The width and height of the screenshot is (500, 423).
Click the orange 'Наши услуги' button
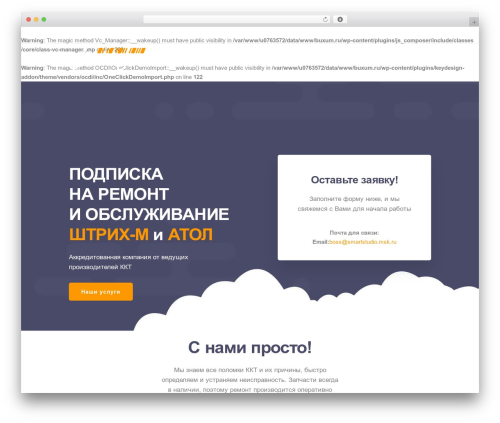pyautogui.click(x=101, y=292)
